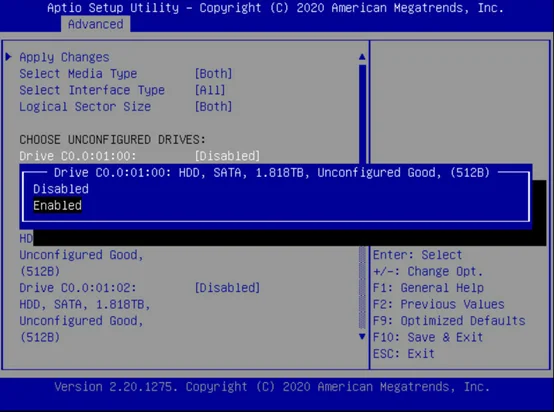Click the blue scrollbar thumb
Viewport: 554px width, 412px height.
362,114
